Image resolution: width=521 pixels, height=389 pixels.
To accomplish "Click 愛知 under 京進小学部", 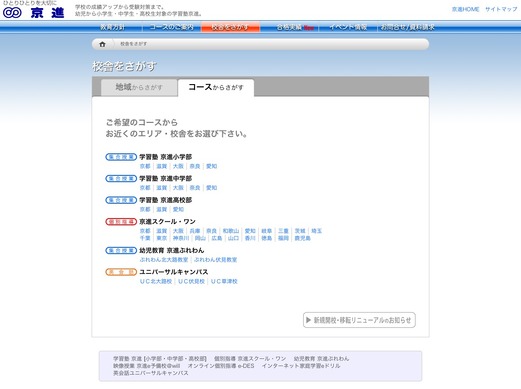I will coord(211,166).
